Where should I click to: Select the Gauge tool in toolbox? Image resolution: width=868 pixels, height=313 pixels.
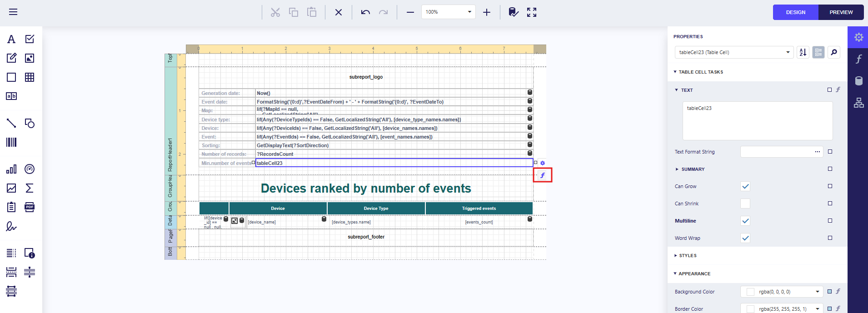(x=30, y=169)
